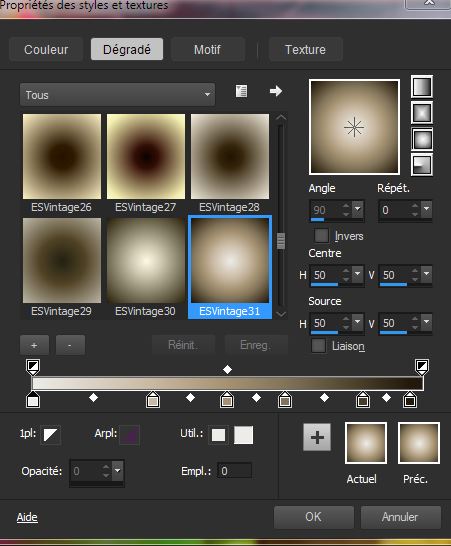The height and width of the screenshot is (546, 451).
Task: Open the Répét. value dropdown arrow
Action: coord(427,209)
